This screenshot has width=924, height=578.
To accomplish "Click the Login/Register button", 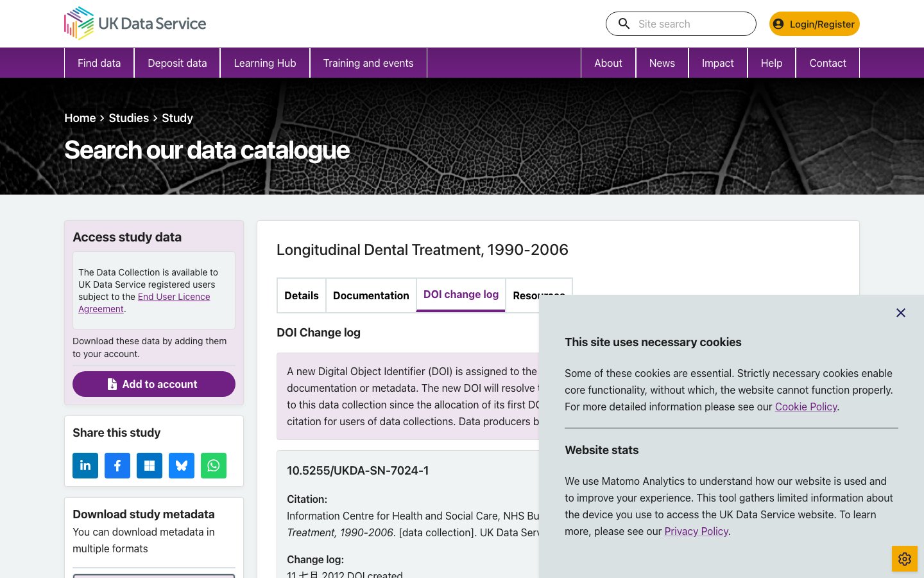I will [814, 24].
